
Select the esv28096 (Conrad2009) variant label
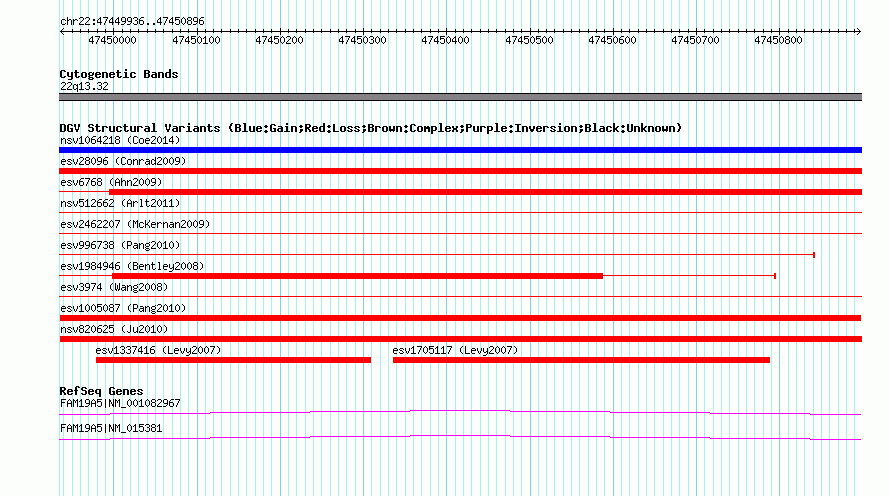click(x=123, y=161)
